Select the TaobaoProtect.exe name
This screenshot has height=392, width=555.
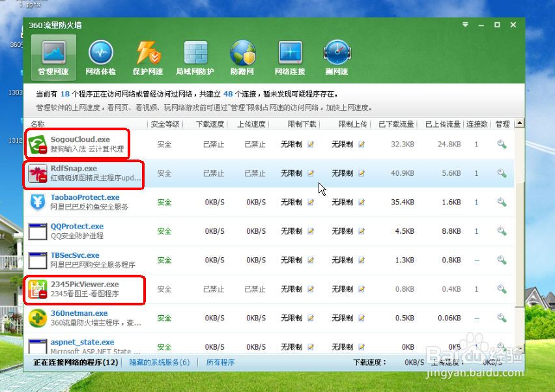(85, 197)
